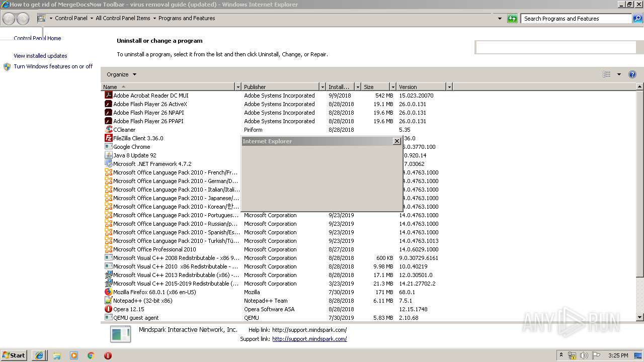Select the Opera 12.15 icon

tap(108, 309)
